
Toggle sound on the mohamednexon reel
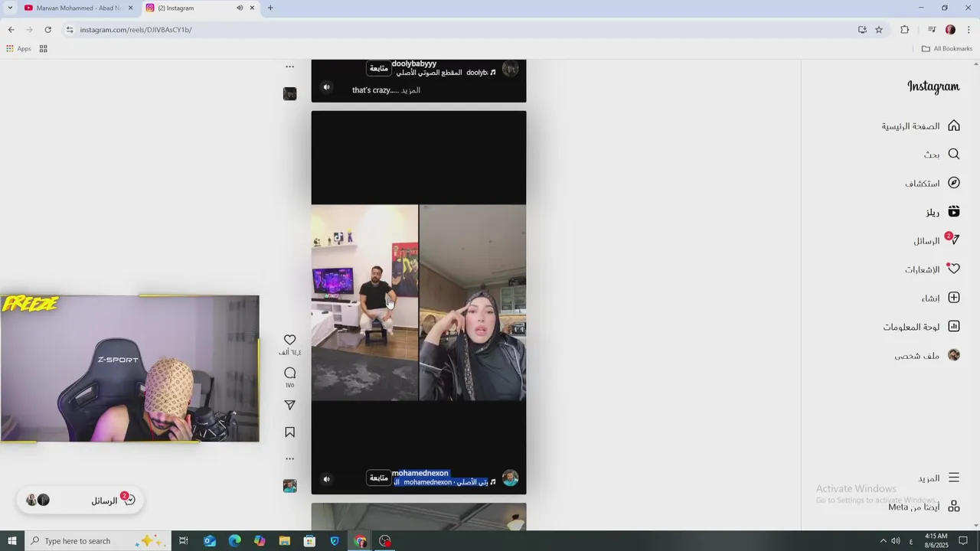coord(326,479)
